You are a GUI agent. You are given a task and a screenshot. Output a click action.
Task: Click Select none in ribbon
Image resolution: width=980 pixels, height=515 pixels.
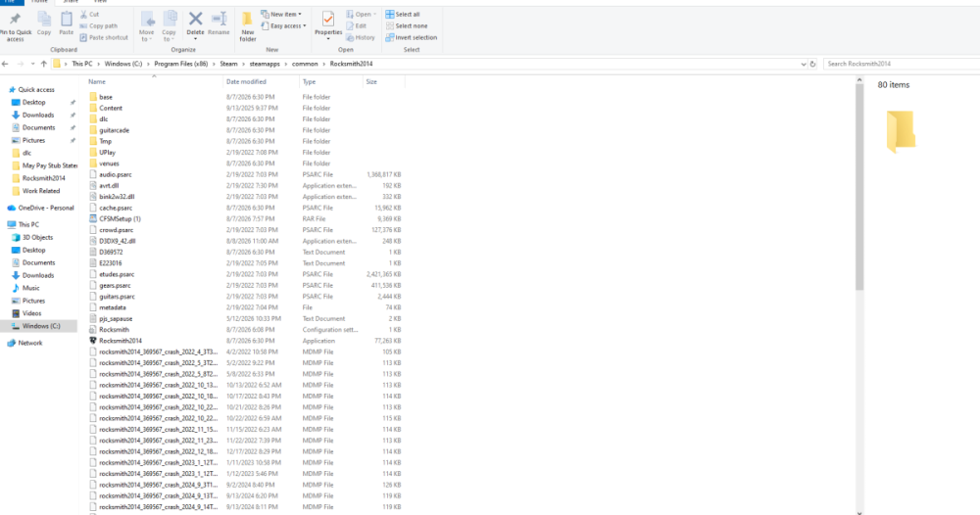407,26
